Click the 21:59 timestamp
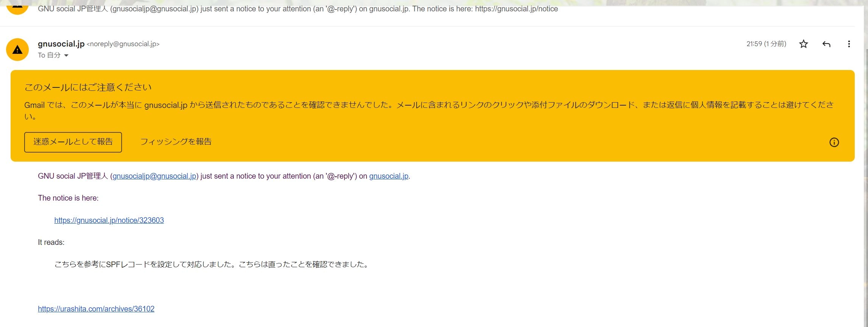The width and height of the screenshot is (868, 327). (x=766, y=44)
